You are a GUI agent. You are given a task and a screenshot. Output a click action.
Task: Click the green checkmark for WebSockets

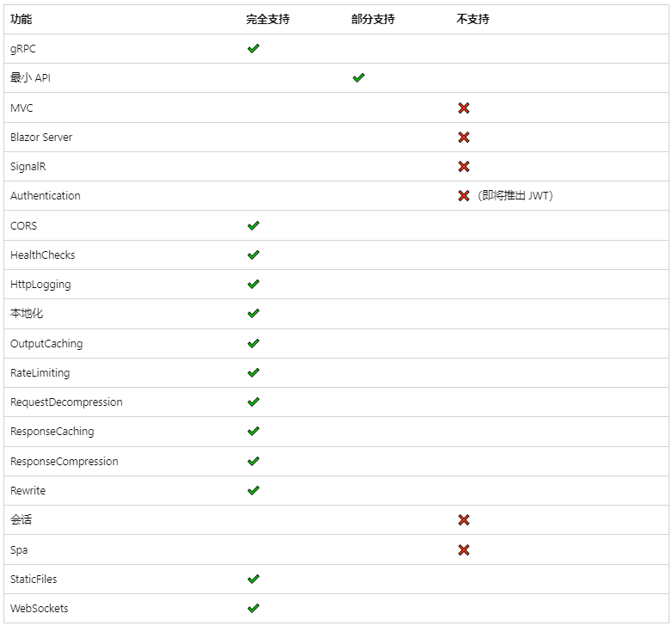coord(253,609)
